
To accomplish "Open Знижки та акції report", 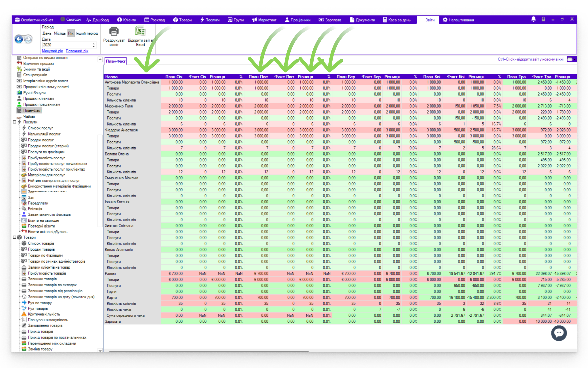I will [36, 69].
